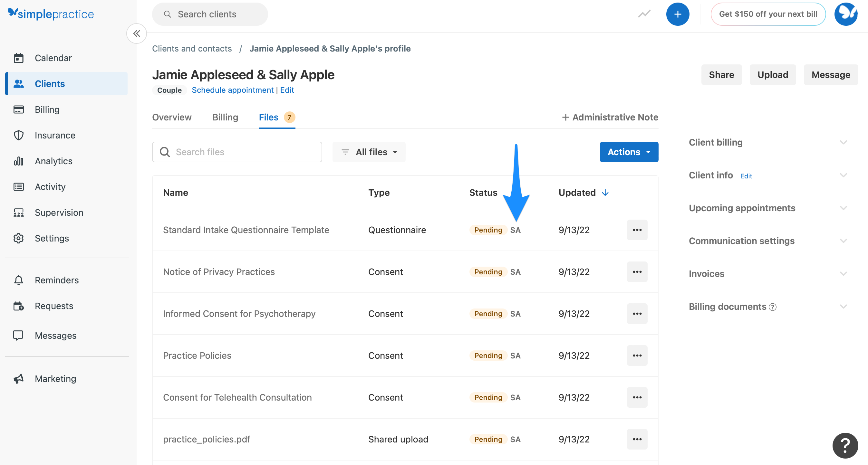The height and width of the screenshot is (465, 868).
Task: Open the Marketing section in sidebar
Action: [x=55, y=378]
